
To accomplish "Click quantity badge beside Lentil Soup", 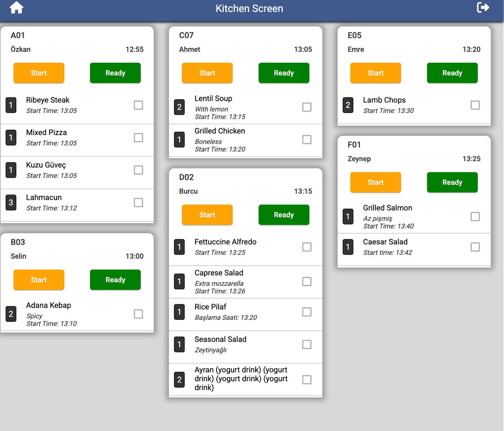I will (179, 107).
